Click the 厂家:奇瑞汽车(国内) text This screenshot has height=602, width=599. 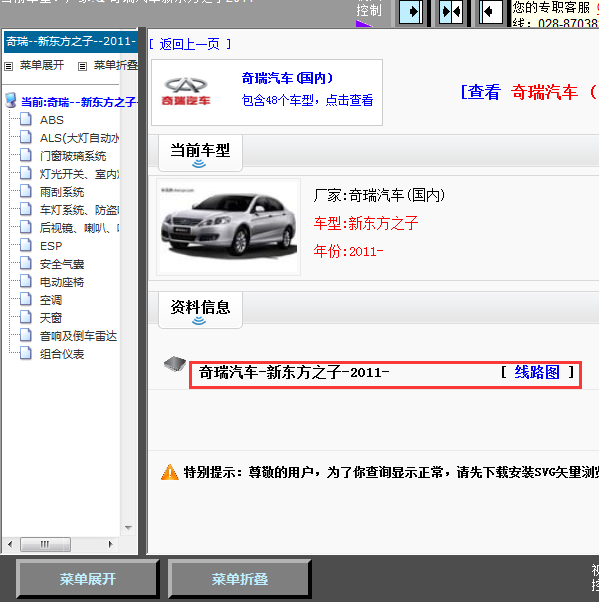(x=379, y=195)
